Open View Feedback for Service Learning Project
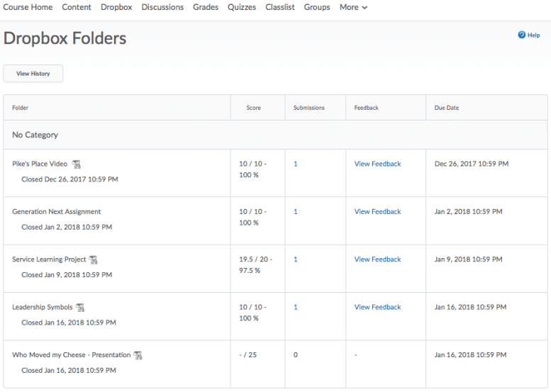Viewport: 551px width, 392px height. (x=377, y=259)
